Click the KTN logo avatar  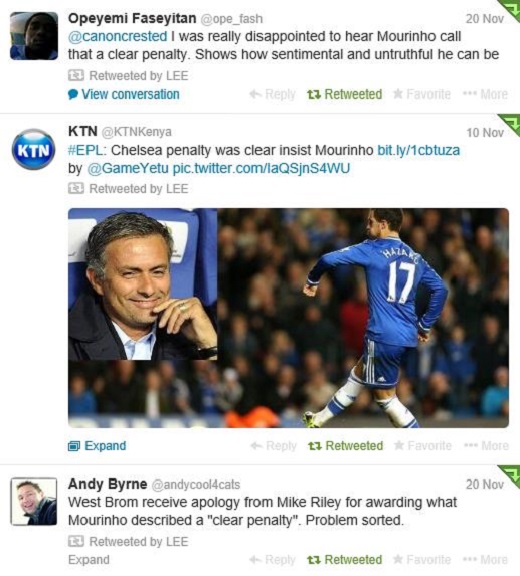pos(33,150)
